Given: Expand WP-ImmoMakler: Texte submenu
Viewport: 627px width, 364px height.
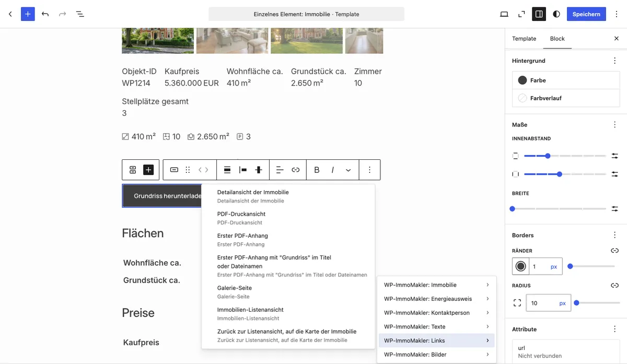Looking at the screenshot, I should (x=436, y=326).
